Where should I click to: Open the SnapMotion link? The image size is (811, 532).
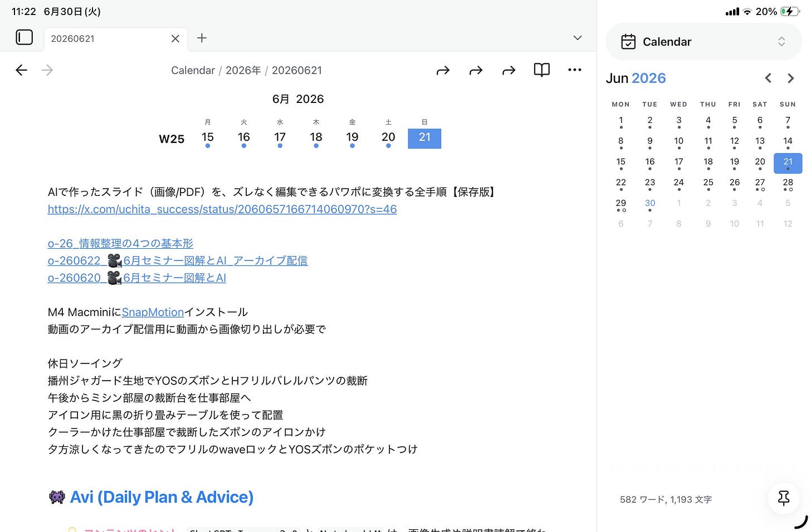click(x=153, y=312)
